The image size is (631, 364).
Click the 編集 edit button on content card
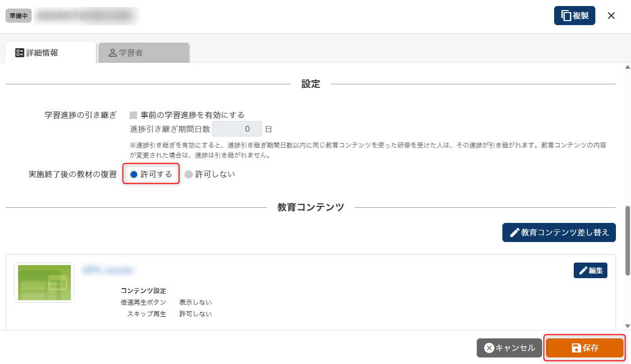pyautogui.click(x=590, y=270)
